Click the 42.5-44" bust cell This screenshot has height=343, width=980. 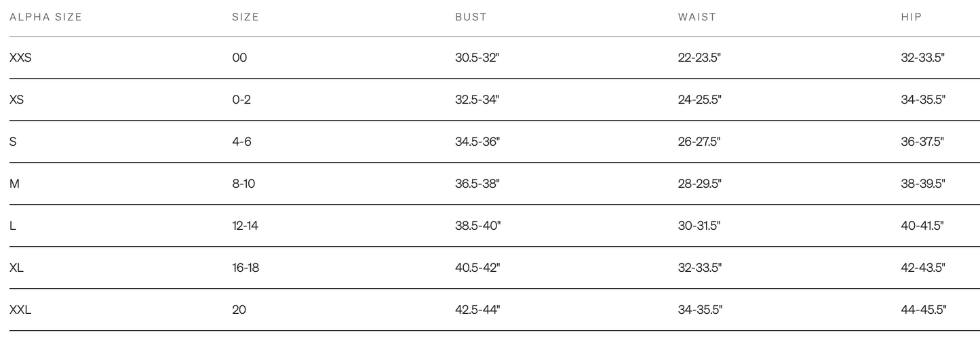477,310
